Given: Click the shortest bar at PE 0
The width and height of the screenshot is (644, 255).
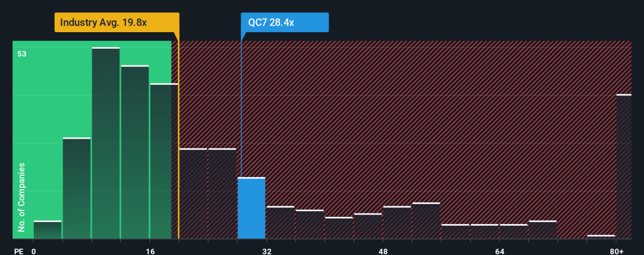Looking at the screenshot, I should point(47,230).
